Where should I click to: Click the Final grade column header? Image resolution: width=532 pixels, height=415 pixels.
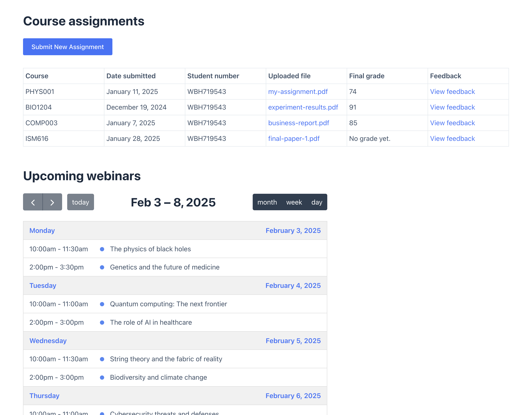click(387, 76)
